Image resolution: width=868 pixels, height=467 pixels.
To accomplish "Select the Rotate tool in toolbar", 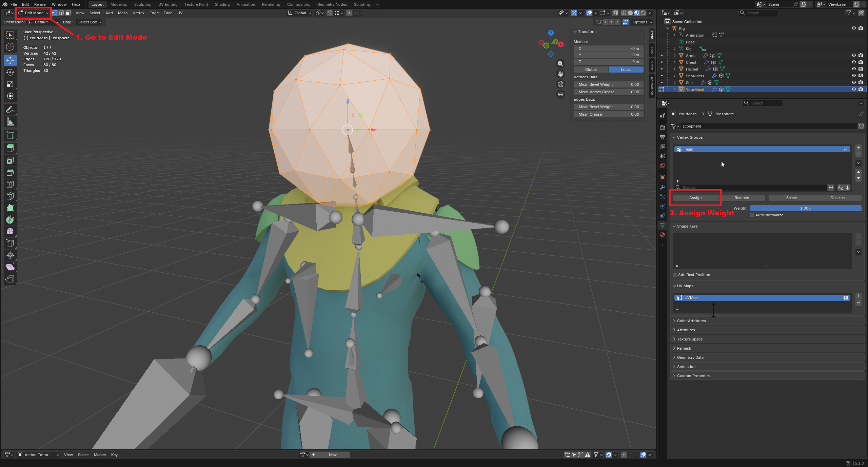I will tap(10, 72).
